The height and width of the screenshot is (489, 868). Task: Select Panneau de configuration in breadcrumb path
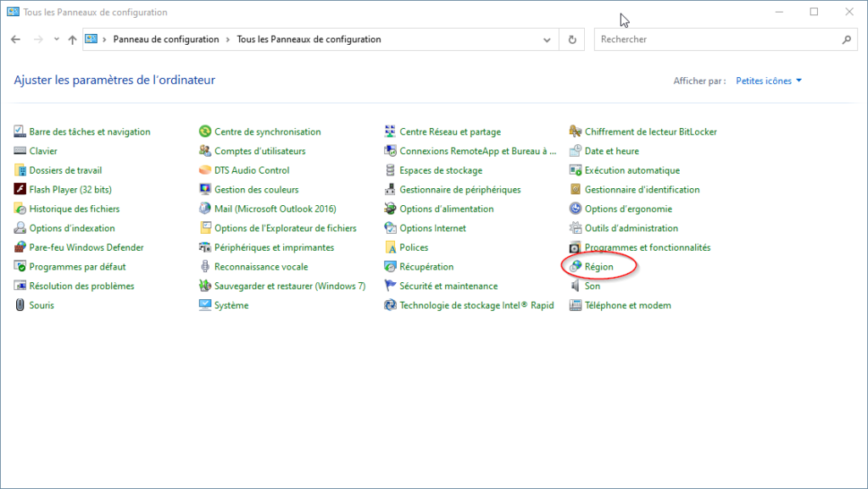[165, 40]
